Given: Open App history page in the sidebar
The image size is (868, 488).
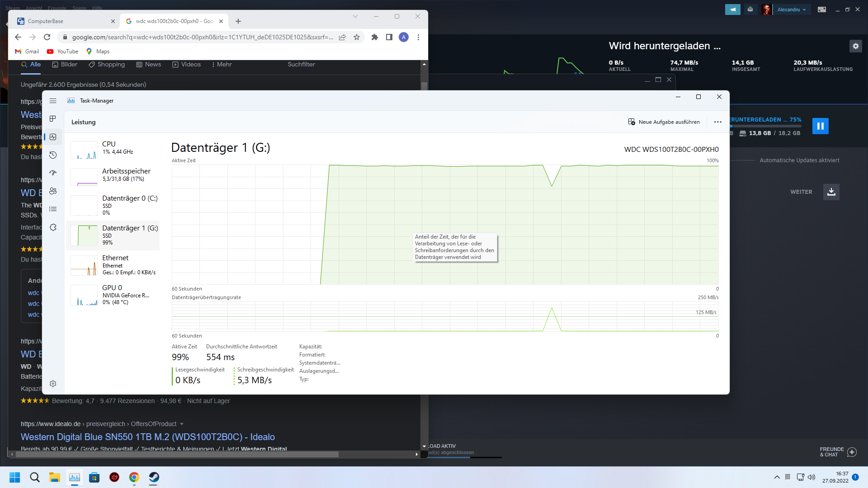Looking at the screenshot, I should (53, 155).
